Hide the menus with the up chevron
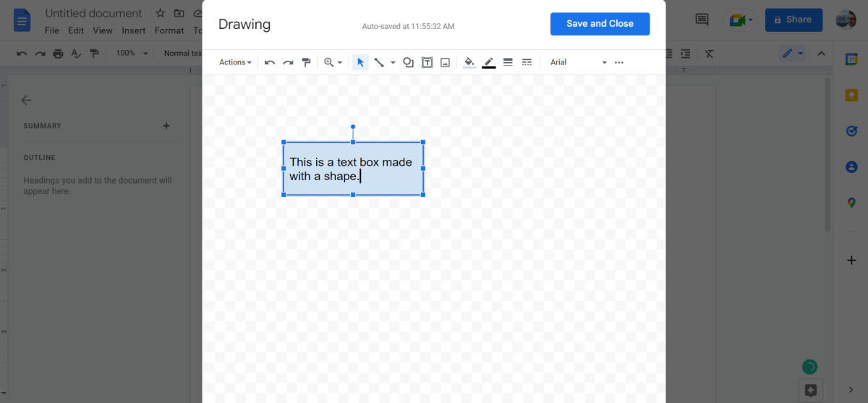This screenshot has height=403, width=868. pyautogui.click(x=821, y=54)
